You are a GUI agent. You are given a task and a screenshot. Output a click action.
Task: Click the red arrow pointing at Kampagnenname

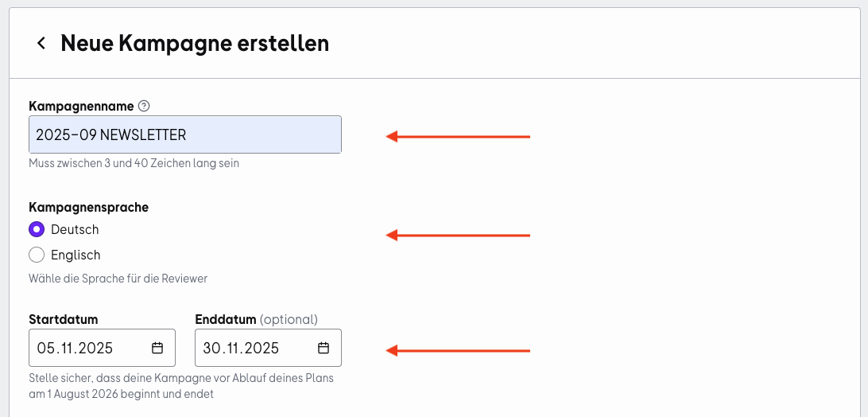tap(458, 136)
